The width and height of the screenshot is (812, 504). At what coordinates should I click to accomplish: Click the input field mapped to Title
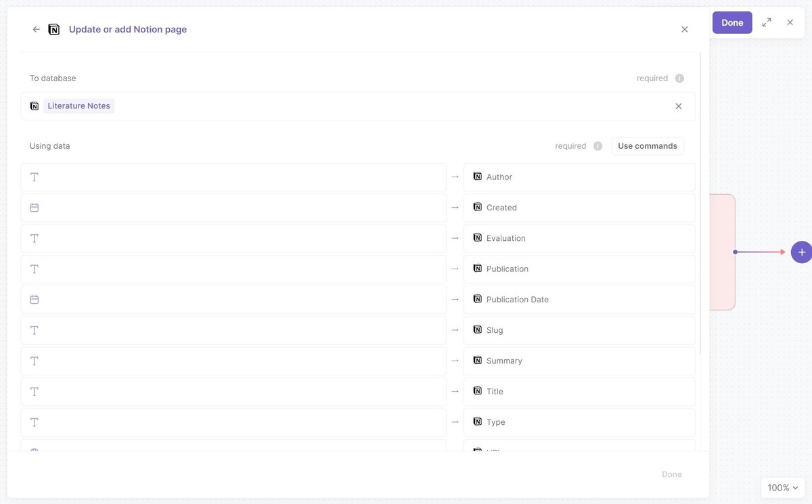click(x=233, y=392)
